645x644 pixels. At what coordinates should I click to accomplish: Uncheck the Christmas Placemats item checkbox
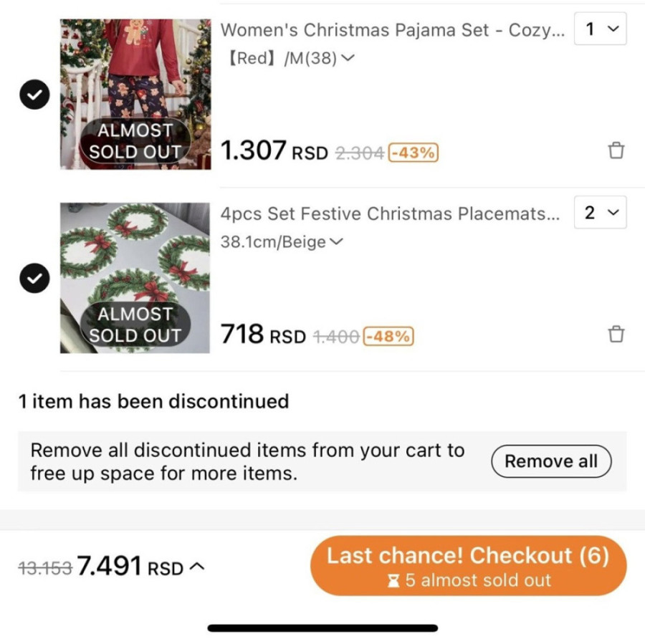click(x=34, y=279)
